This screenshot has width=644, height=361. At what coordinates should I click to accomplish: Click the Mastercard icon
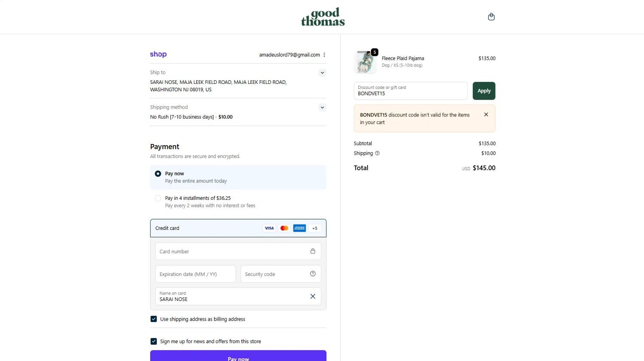(284, 228)
